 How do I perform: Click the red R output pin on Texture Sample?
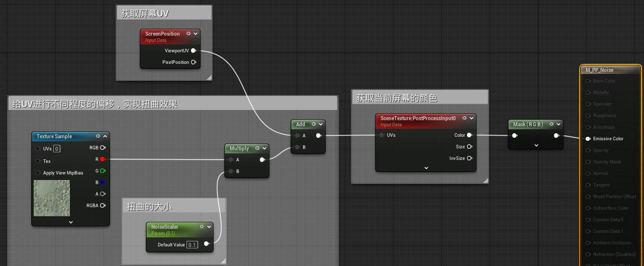point(103,159)
